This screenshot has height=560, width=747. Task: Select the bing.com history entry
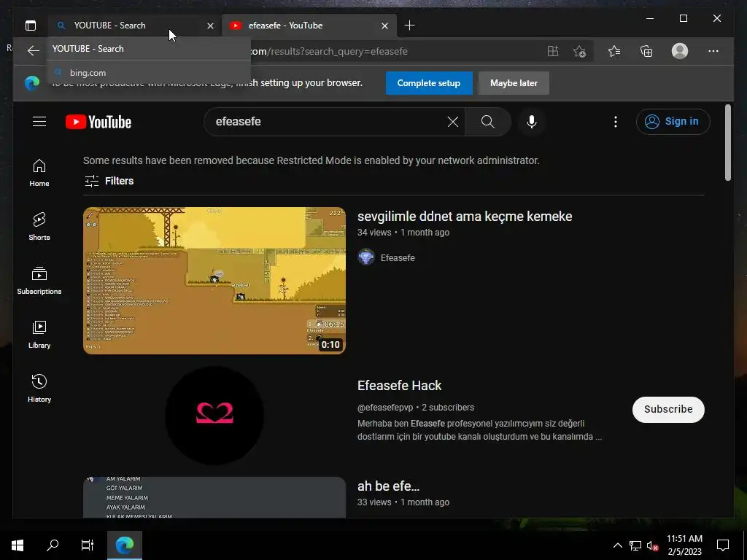click(x=149, y=73)
